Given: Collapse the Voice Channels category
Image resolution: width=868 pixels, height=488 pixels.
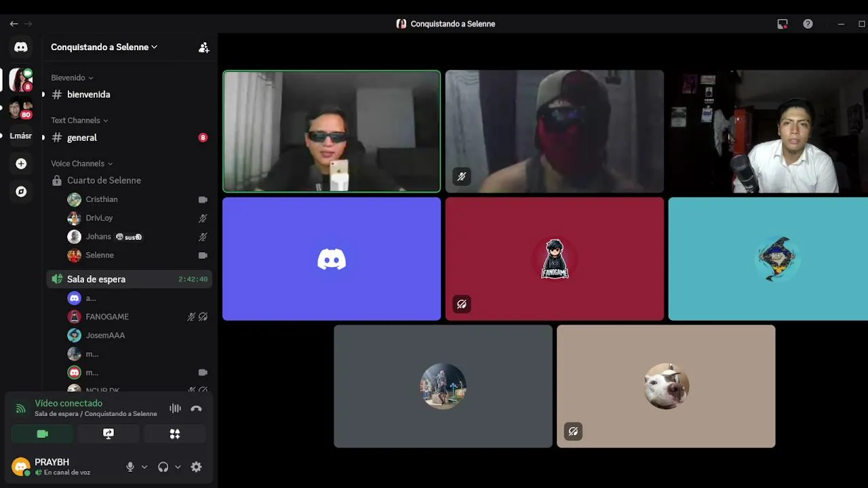Looking at the screenshot, I should click(x=82, y=163).
